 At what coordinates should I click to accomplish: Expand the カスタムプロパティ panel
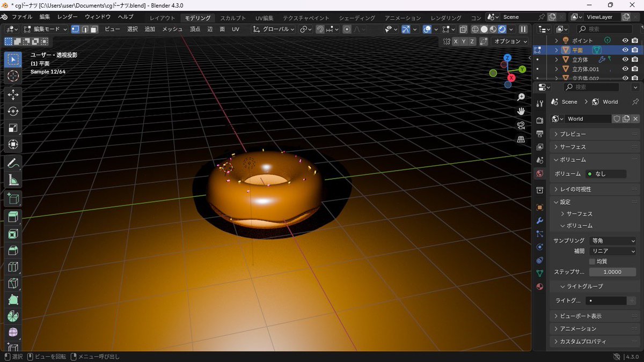[595, 342]
